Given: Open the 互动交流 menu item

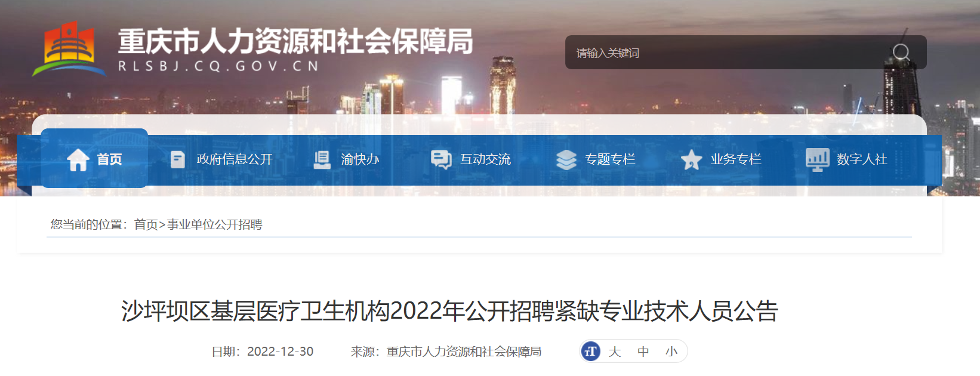Looking at the screenshot, I should tap(485, 159).
